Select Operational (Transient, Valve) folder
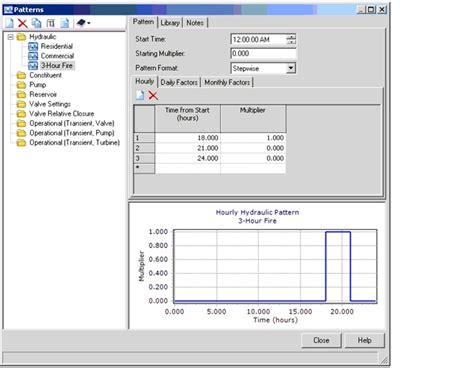 pos(72,123)
